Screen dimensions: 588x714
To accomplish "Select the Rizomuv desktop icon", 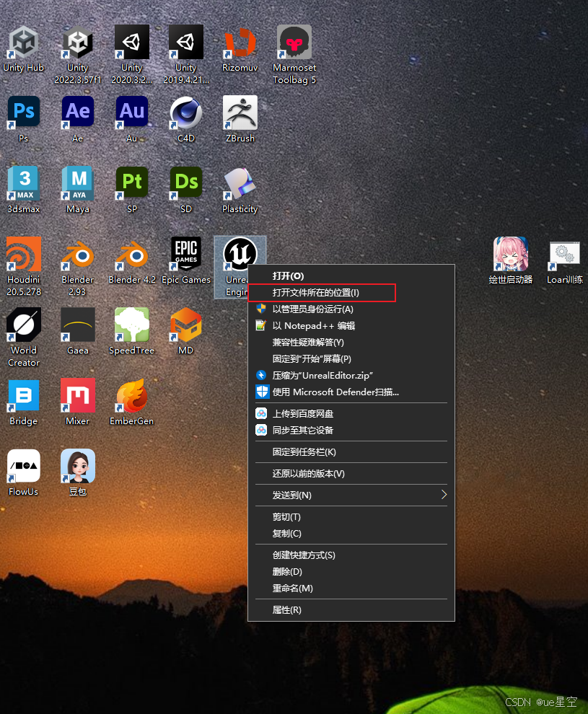I will tap(240, 49).
